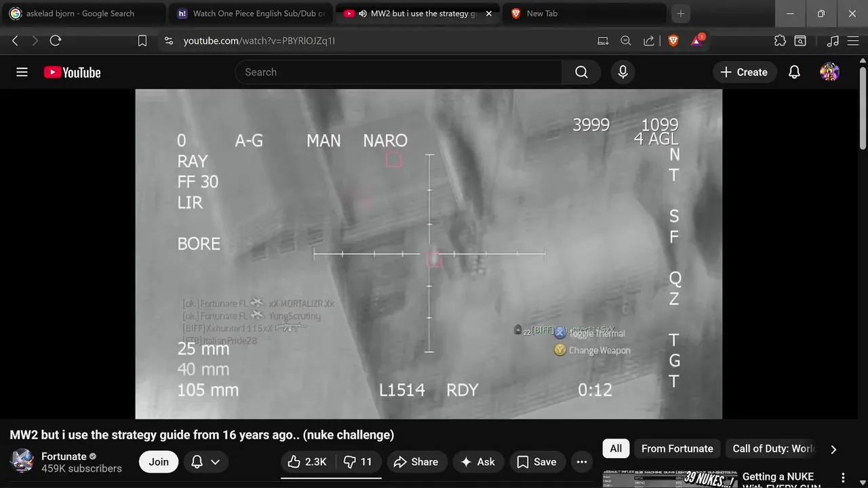Dislike the video
Image resolution: width=868 pixels, height=488 pixels.
pos(357,462)
